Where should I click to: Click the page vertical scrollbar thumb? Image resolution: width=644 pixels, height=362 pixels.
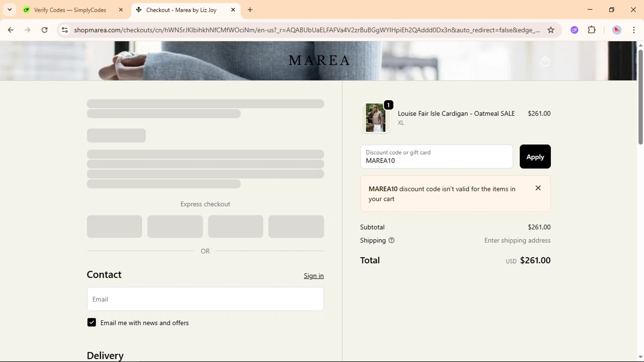(x=640, y=97)
